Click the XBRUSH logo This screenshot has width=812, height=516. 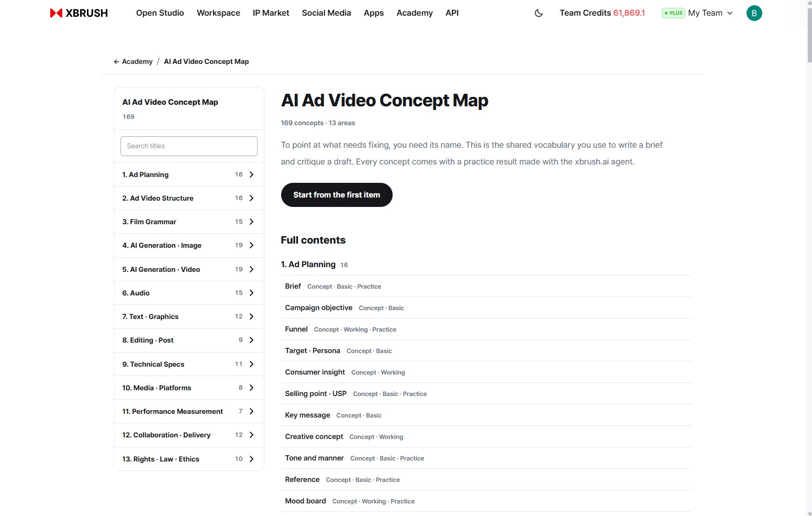(x=79, y=13)
